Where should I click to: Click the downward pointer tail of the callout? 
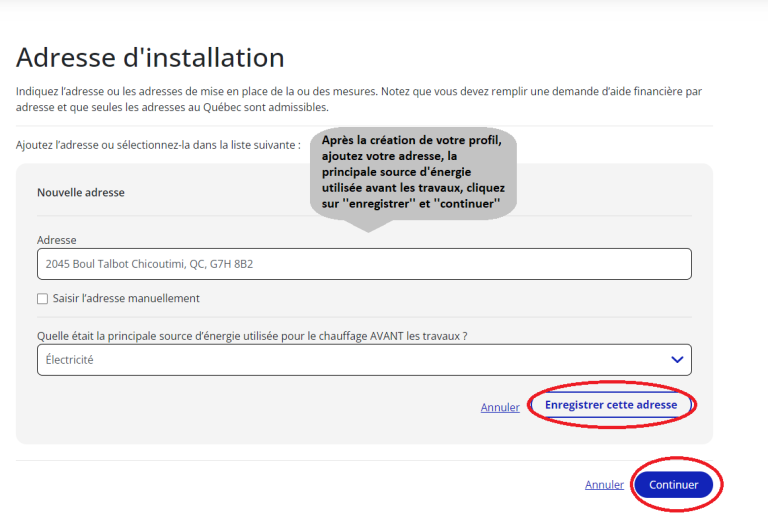[x=368, y=224]
